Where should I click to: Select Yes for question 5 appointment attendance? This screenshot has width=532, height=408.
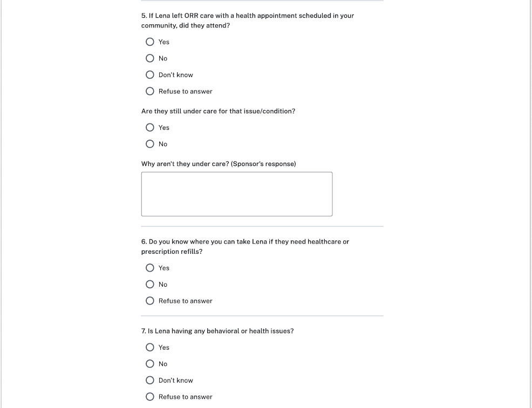[150, 42]
